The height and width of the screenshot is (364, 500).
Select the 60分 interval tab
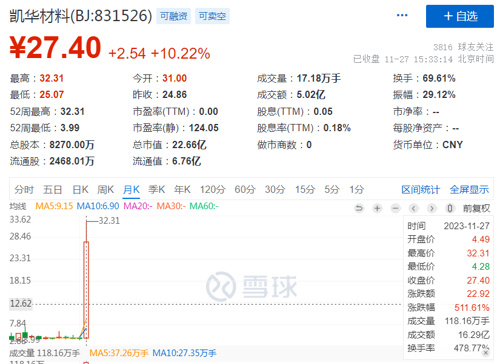pyautogui.click(x=245, y=190)
